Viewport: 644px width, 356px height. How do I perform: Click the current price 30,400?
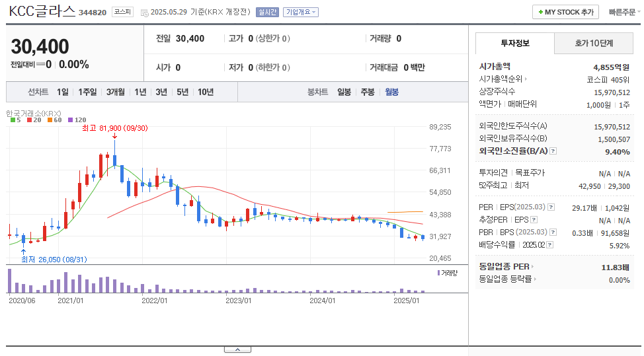pos(40,46)
